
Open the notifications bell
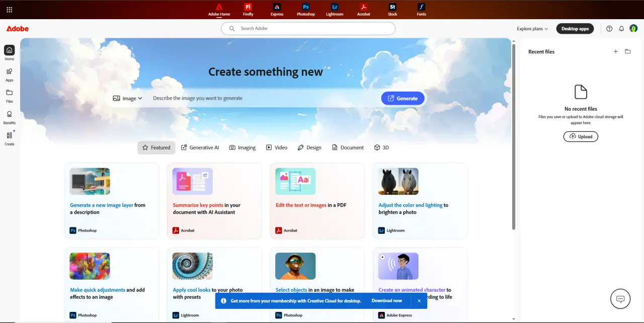pos(621,29)
